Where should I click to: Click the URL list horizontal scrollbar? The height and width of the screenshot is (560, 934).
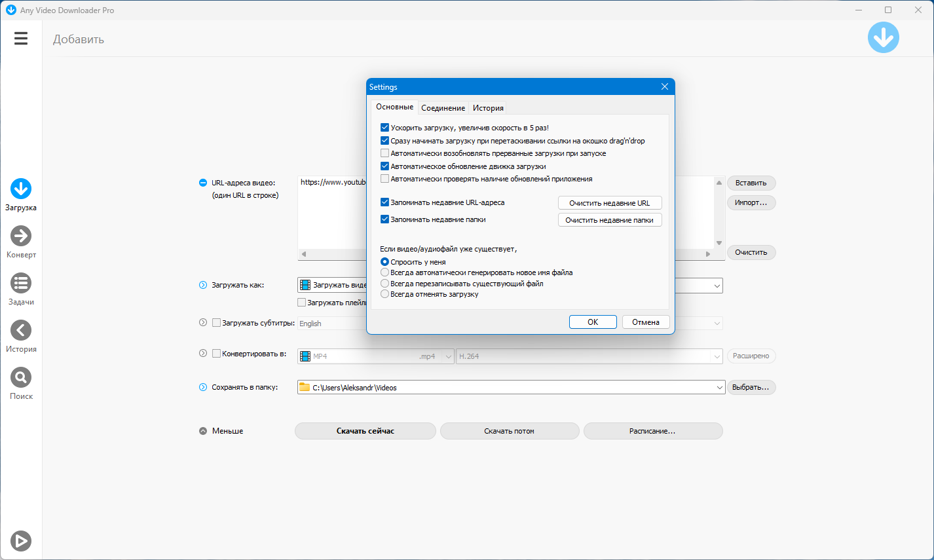504,254
